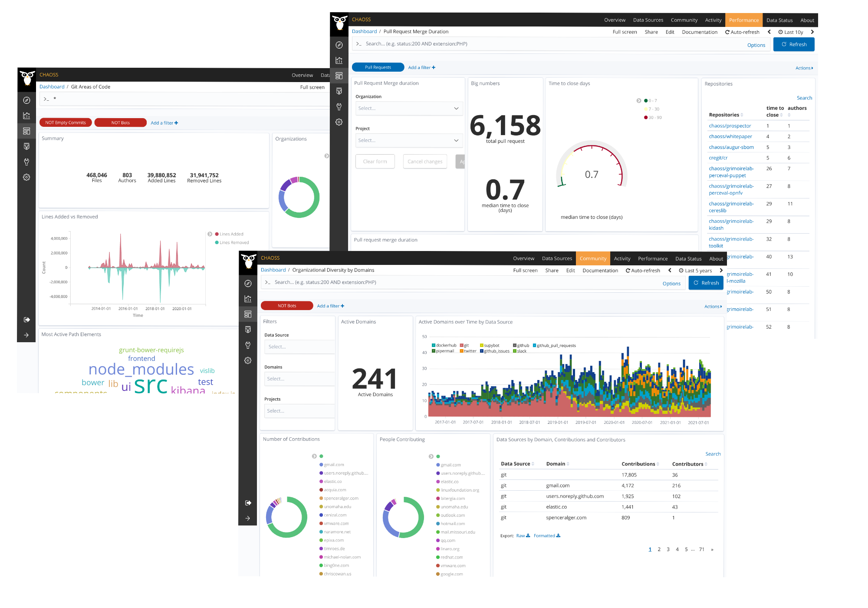Open the Project select dropdown in Performance dashboard
868x608 pixels.
click(x=408, y=140)
